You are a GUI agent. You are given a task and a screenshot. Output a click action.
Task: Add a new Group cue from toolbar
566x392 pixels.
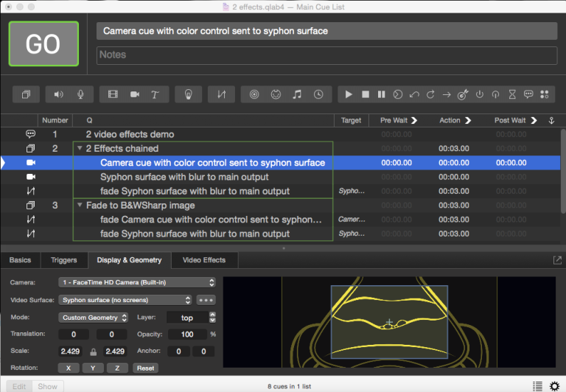tap(27, 94)
